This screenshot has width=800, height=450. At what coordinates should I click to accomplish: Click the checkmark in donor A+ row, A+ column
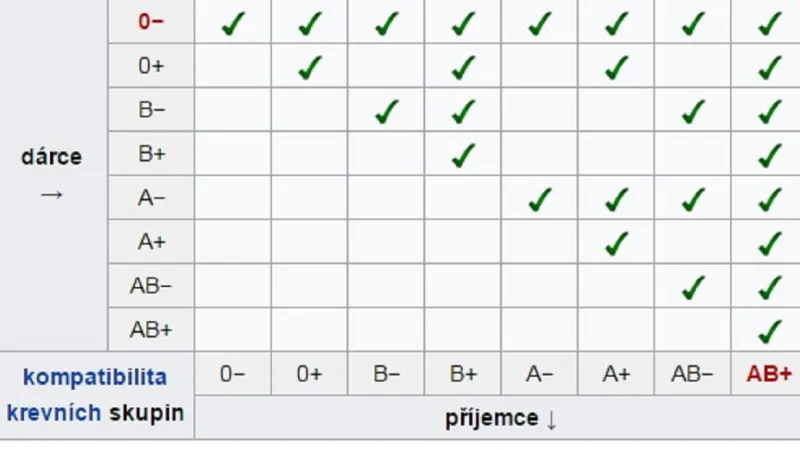(617, 243)
